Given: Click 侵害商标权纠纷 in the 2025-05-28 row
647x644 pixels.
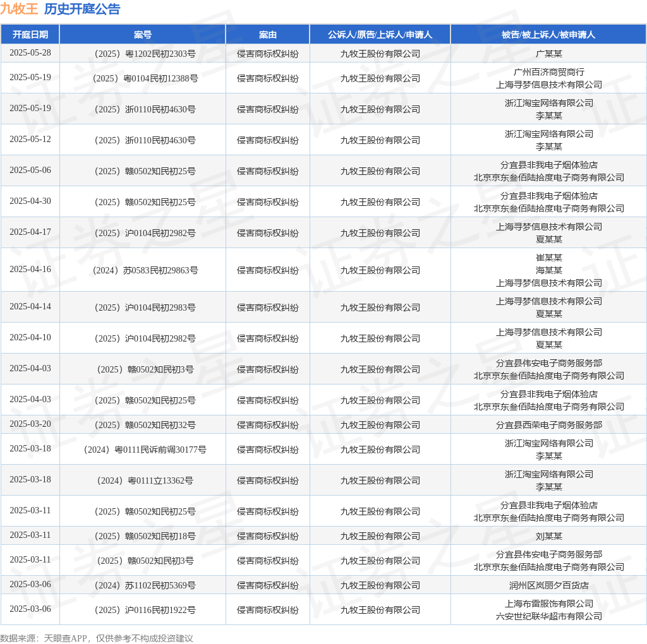Looking at the screenshot, I should 268,54.
